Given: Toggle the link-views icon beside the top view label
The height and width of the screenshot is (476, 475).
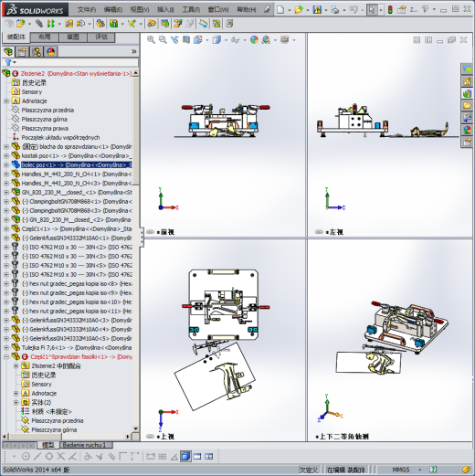Looking at the screenshot, I should [x=150, y=437].
